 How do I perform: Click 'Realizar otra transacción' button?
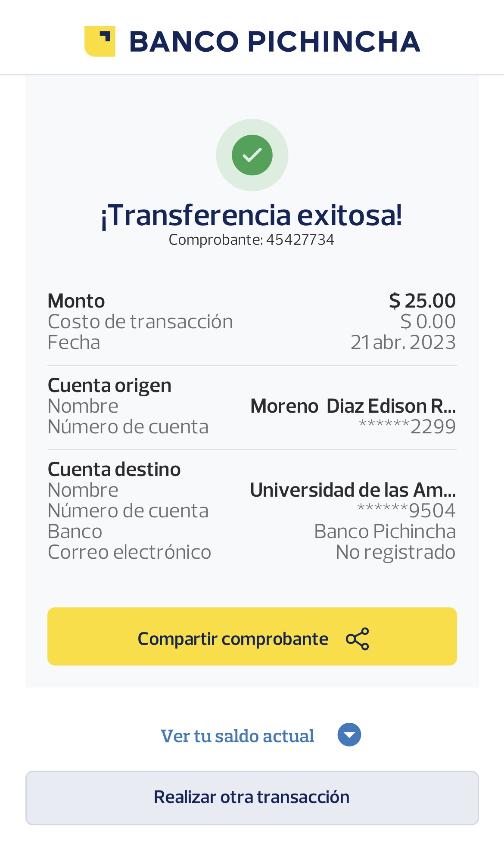[x=252, y=798]
